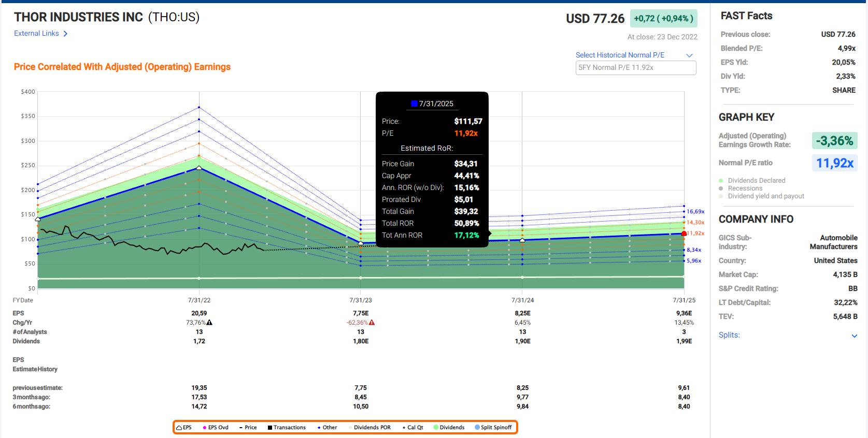Screen dimensions: 868x438
Task: Click the Price Correlated With Adjusted Earnings heading
Action: (122, 67)
